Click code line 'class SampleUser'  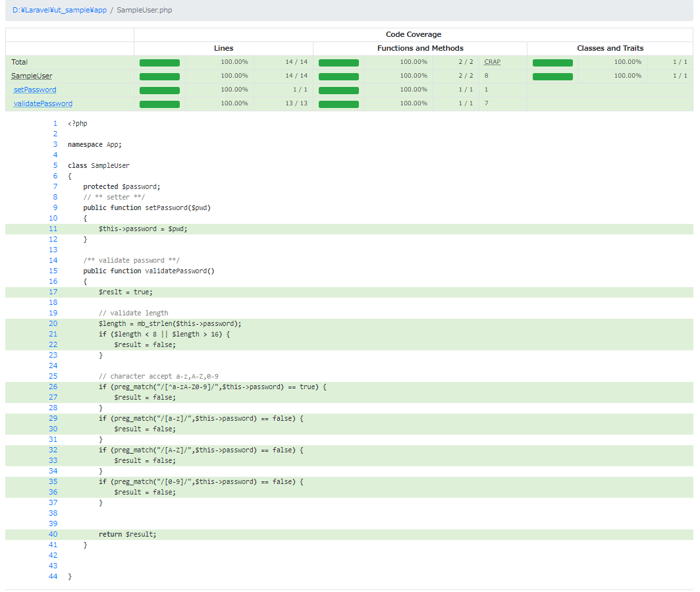[x=99, y=166]
